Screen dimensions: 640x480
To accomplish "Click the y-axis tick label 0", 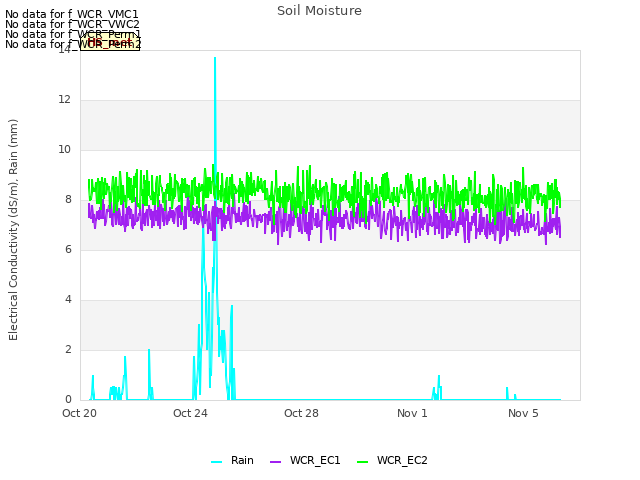I will click(x=68, y=400).
